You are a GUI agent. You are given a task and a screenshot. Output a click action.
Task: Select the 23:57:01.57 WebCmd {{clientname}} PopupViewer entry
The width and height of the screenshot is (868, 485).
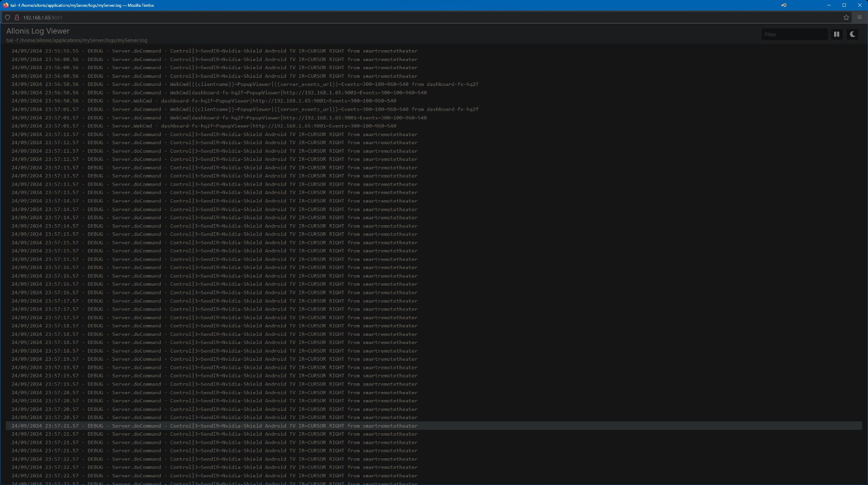pos(434,109)
